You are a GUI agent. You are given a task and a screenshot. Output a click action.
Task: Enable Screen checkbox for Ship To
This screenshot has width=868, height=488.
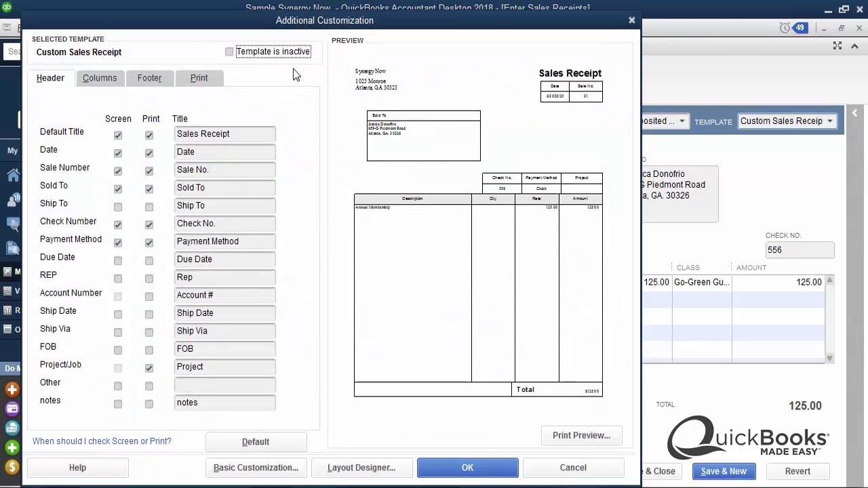[x=118, y=207]
